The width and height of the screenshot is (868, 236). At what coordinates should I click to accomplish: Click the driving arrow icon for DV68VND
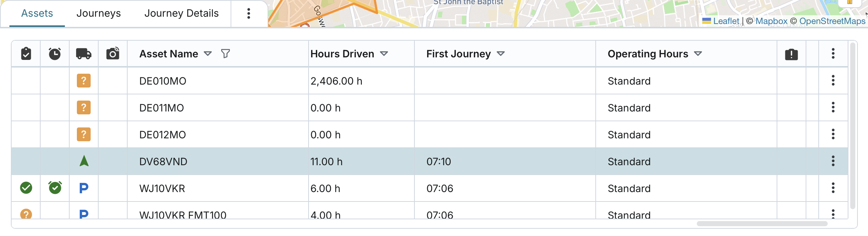coord(84,161)
